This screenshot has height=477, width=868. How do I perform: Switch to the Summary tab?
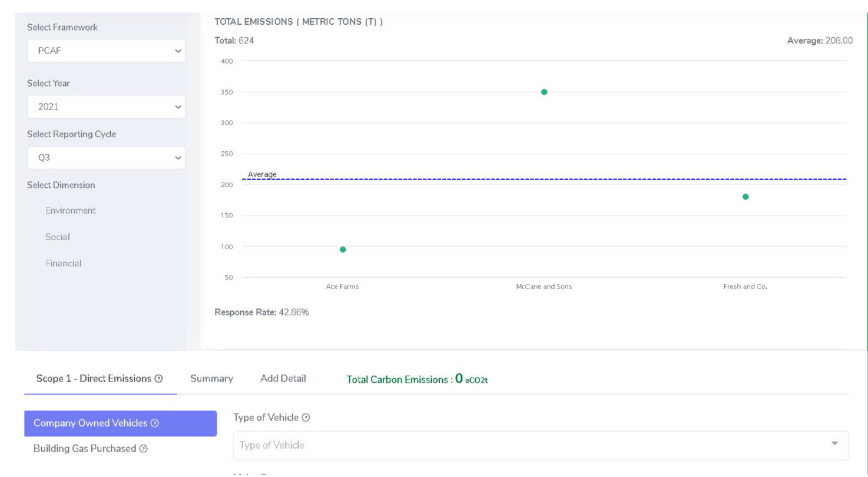point(211,379)
